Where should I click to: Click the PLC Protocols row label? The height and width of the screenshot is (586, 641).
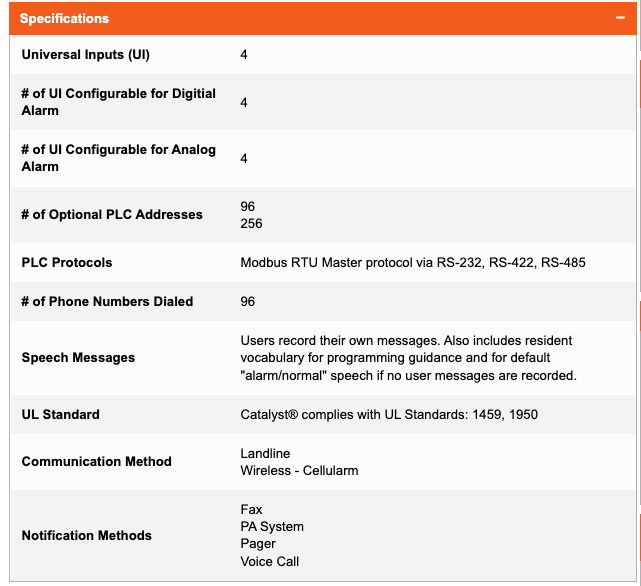pos(67,262)
